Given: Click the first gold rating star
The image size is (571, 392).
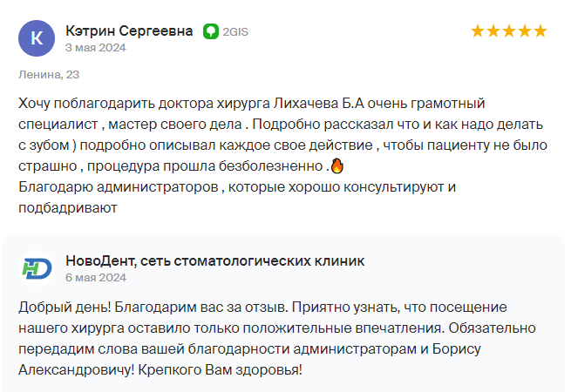Looking at the screenshot, I should (x=478, y=31).
